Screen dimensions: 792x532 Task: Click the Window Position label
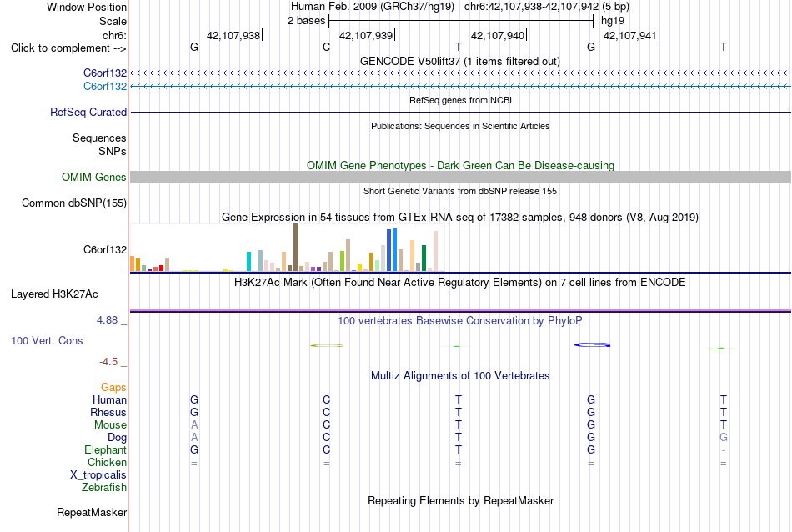tap(87, 7)
